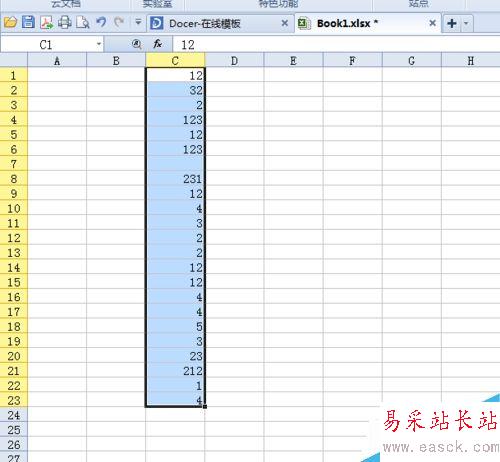Select column C header
The width and height of the screenshot is (500, 462).
pyautogui.click(x=175, y=61)
